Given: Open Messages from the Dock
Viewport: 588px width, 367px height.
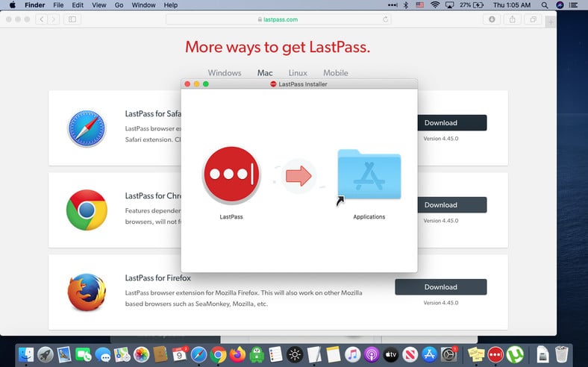Looking at the screenshot, I should (x=103, y=354).
